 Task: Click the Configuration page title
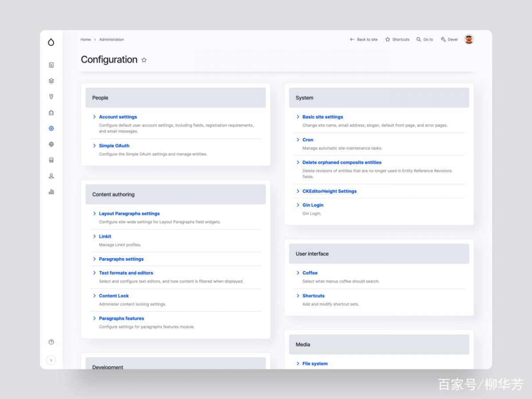click(109, 60)
